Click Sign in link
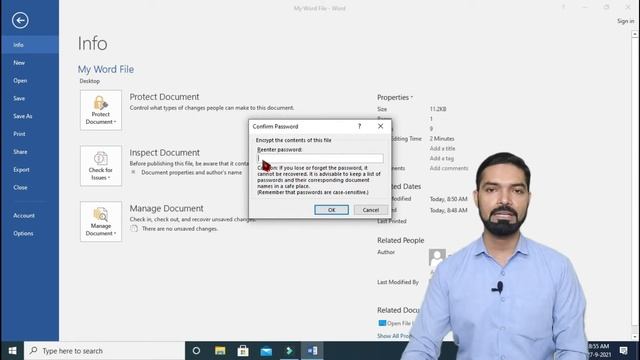Viewport: 640px width, 360px height. pos(625,21)
